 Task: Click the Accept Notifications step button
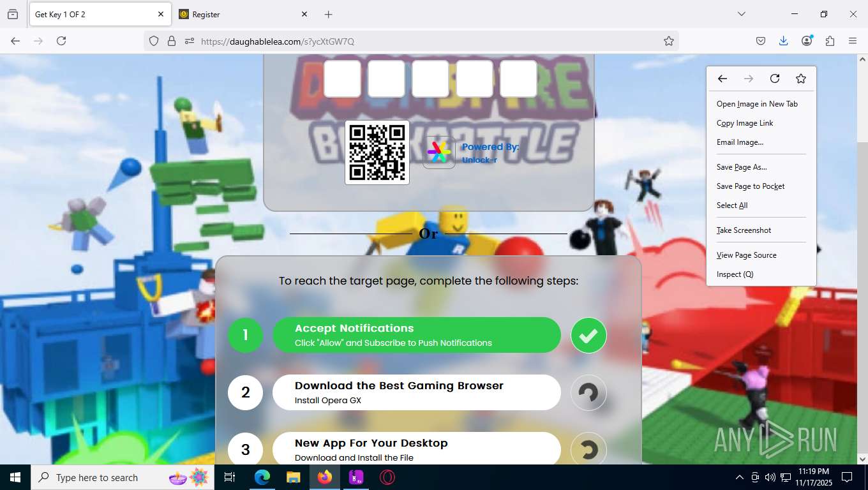click(417, 335)
